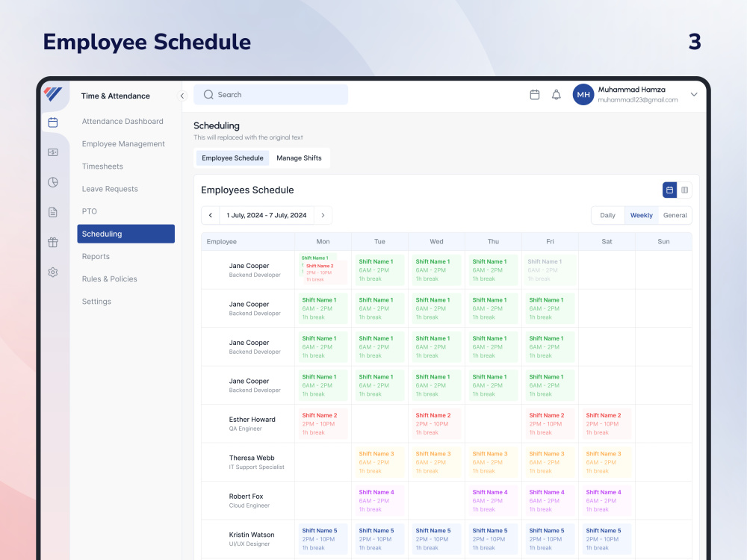
Task: Open Timesheets menu item
Action: pyautogui.click(x=102, y=167)
